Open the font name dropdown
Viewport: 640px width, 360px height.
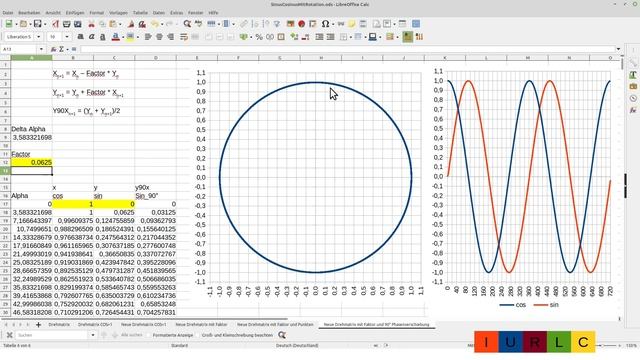click(x=39, y=37)
